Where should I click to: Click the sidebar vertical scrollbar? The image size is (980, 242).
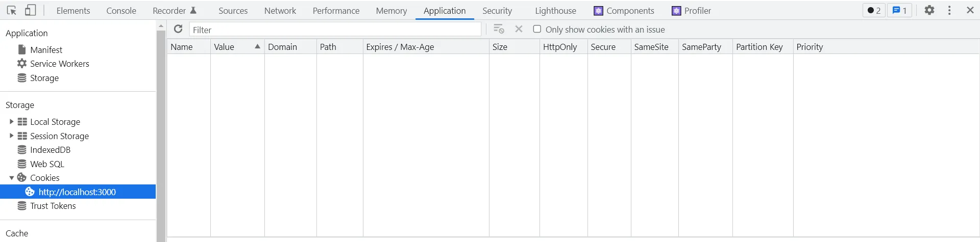(161, 132)
